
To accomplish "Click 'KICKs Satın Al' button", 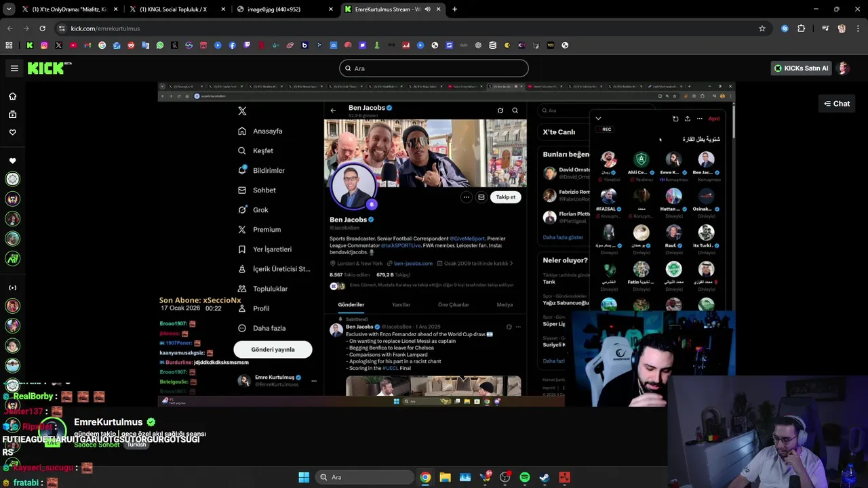I will point(802,68).
